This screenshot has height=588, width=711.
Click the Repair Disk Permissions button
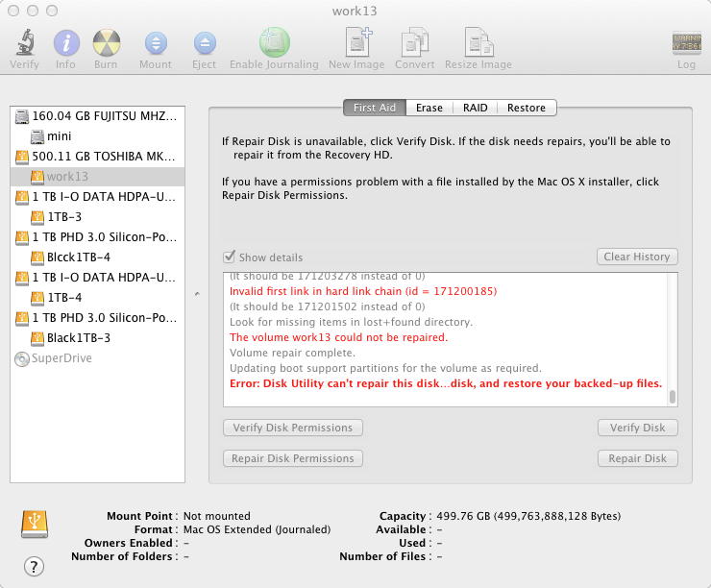click(293, 458)
